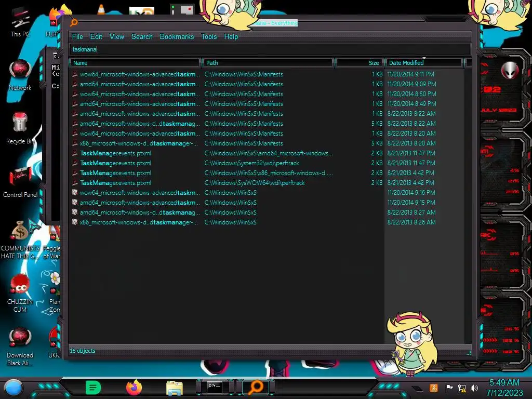Open the Bookmarks menu
Image resolution: width=532 pixels, height=399 pixels.
[177, 37]
